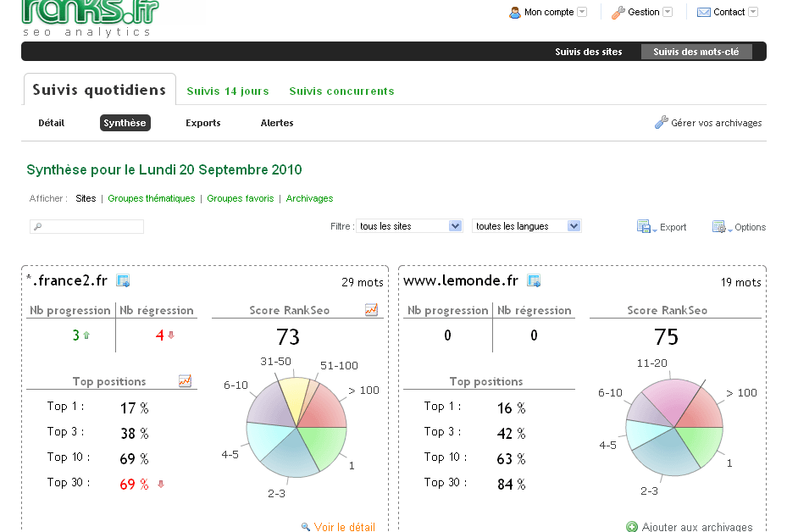Click france2 Top 1 value 17 %
787x532 pixels.
[134, 407]
